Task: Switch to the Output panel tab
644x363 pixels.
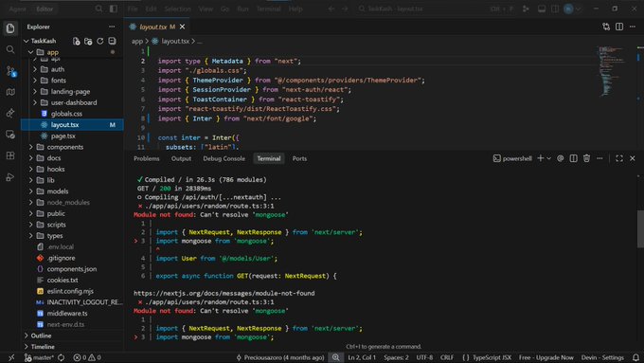Action: (181, 158)
